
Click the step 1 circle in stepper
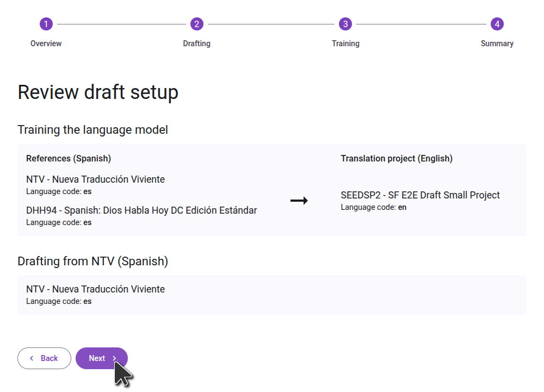click(x=46, y=24)
